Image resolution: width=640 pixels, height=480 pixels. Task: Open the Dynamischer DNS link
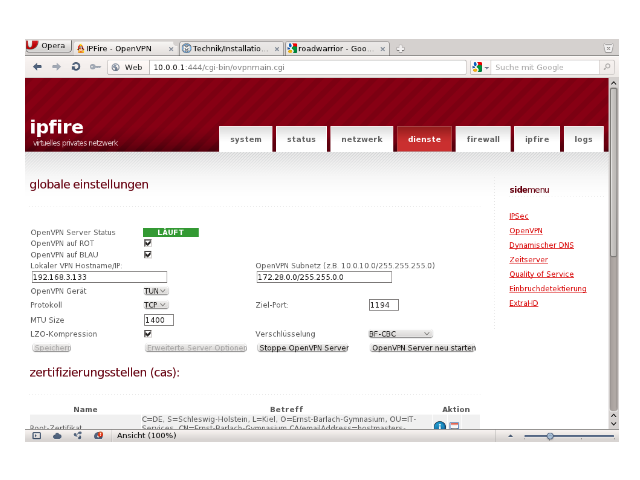(x=541, y=245)
